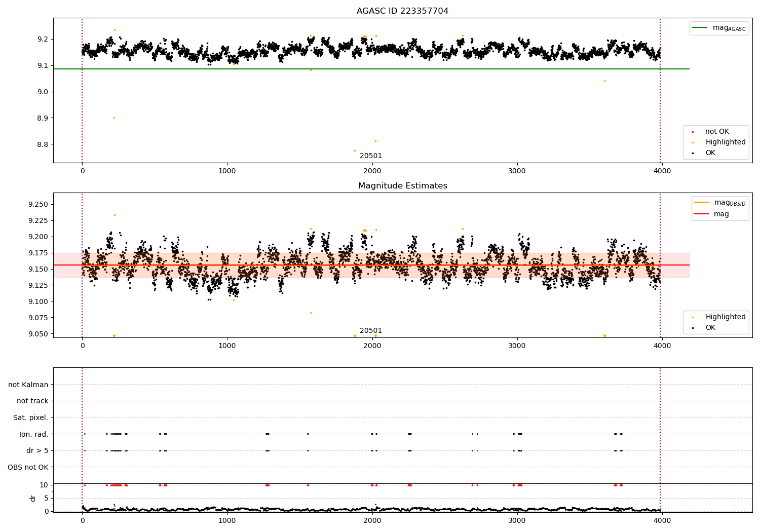Click the orange mag OBSID legend line
760x532 pixels.
point(702,203)
